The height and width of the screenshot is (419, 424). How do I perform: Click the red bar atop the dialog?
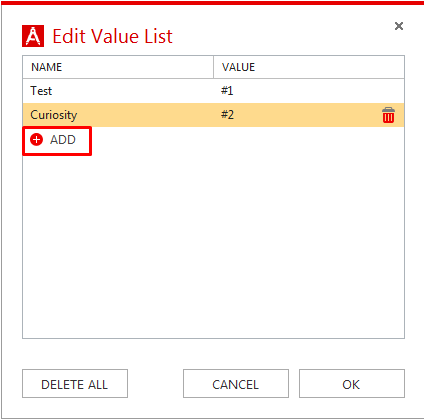point(212,3)
